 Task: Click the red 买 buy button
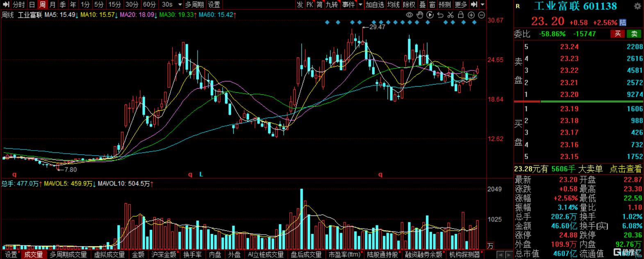click(618, 34)
